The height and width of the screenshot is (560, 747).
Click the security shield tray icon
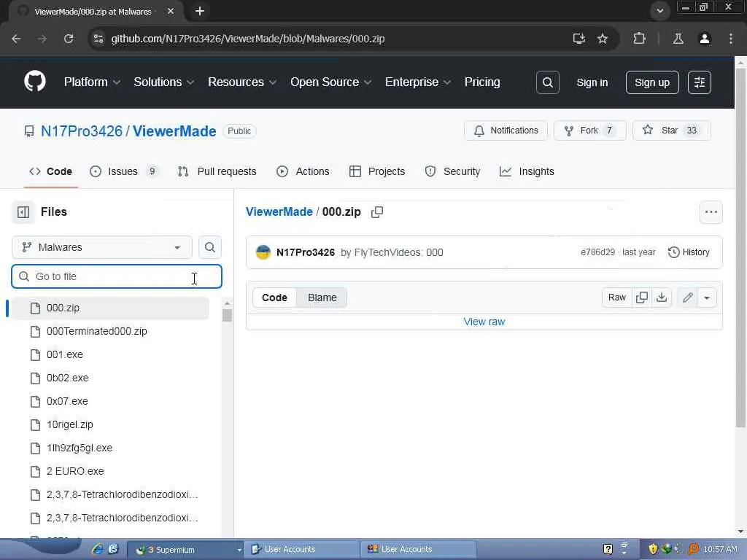(653, 549)
